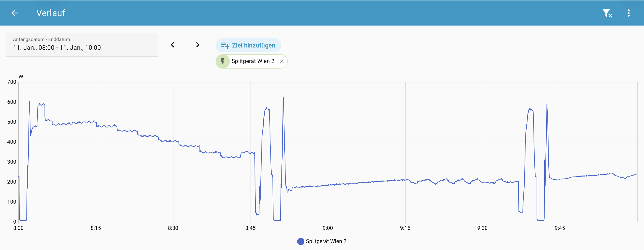
Task: Click the Verlauf page title
Action: [51, 13]
